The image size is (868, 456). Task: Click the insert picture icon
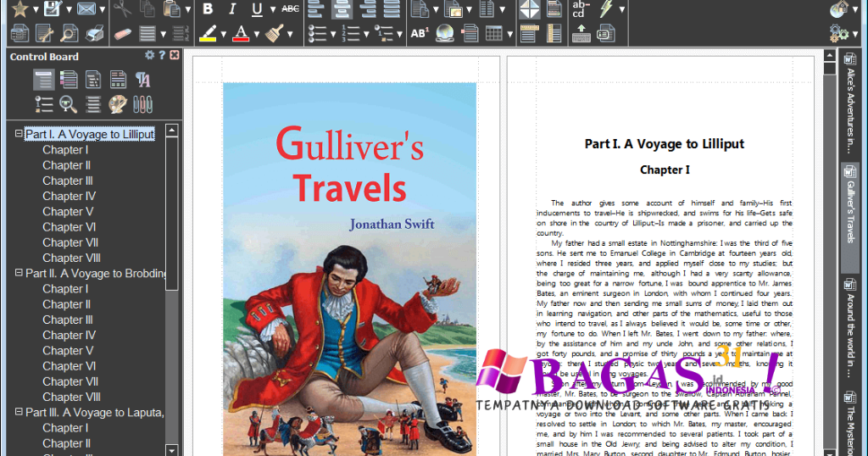tap(453, 8)
